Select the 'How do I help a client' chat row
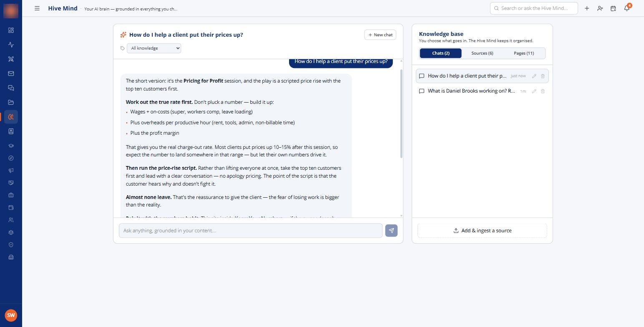Screen dimensions: 644x327 coord(482,76)
